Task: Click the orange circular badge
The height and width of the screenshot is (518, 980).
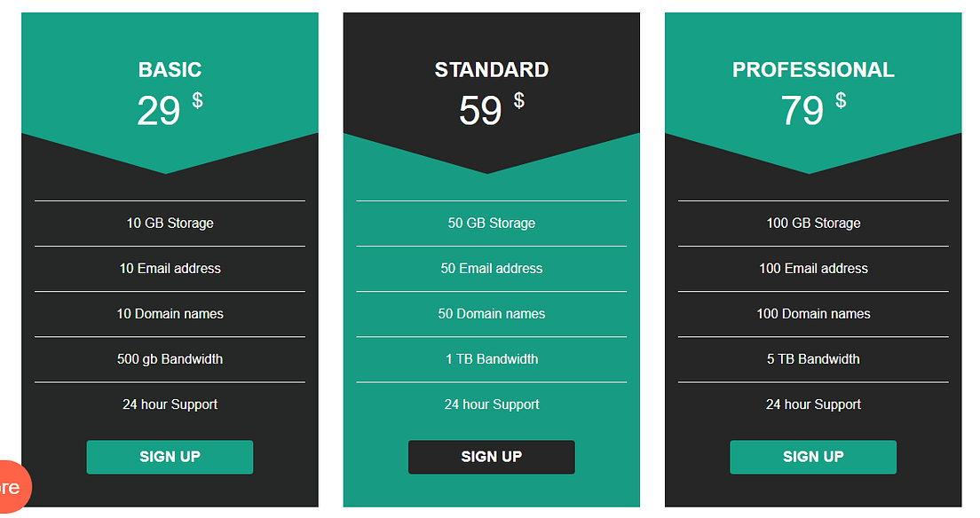Action: [9, 486]
